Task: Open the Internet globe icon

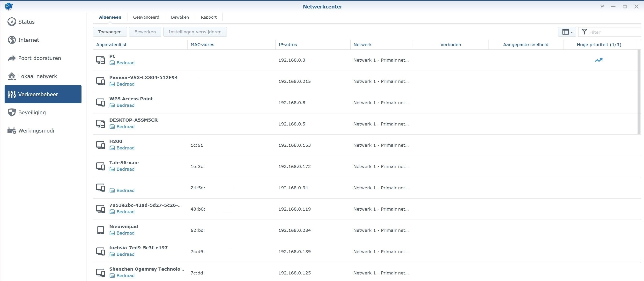Action: pyautogui.click(x=12, y=40)
